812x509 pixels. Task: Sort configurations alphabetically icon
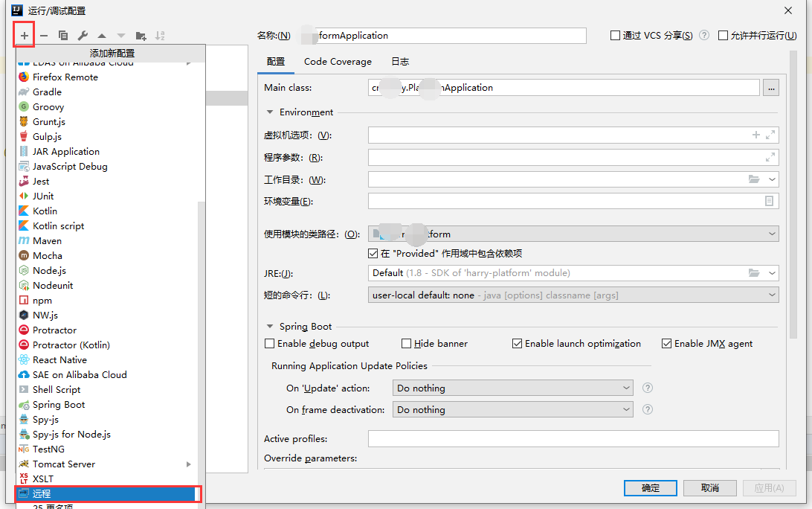(160, 35)
